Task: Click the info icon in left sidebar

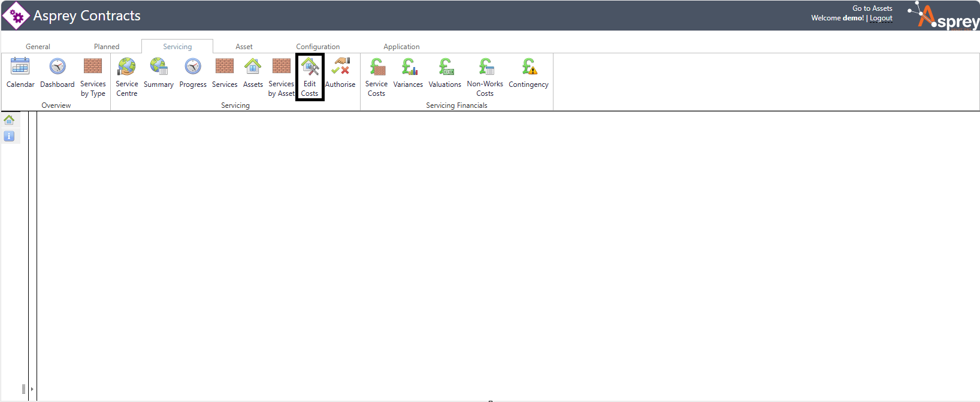Action: pyautogui.click(x=9, y=136)
